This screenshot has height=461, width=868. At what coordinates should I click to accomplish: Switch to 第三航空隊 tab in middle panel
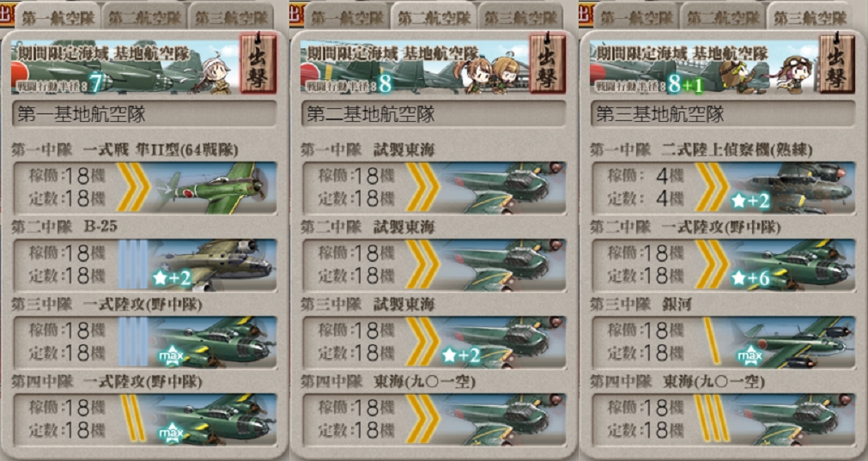[x=520, y=18]
